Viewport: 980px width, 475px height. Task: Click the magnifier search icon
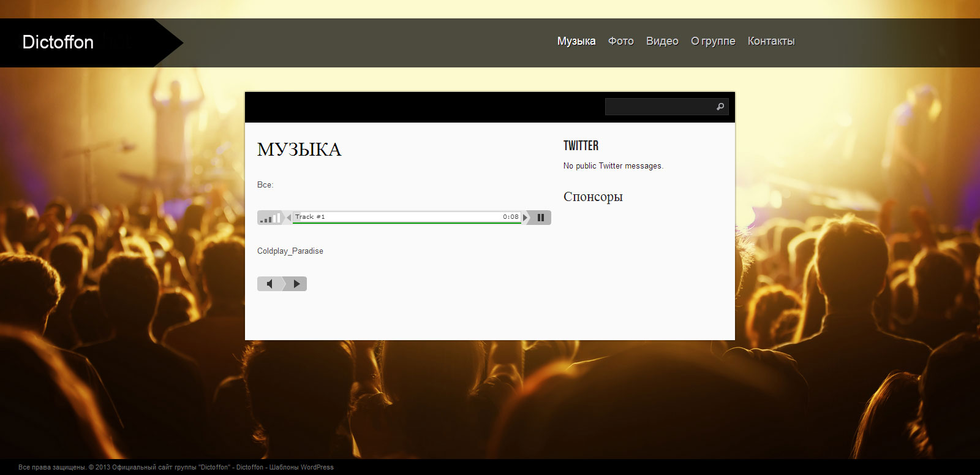(x=720, y=107)
